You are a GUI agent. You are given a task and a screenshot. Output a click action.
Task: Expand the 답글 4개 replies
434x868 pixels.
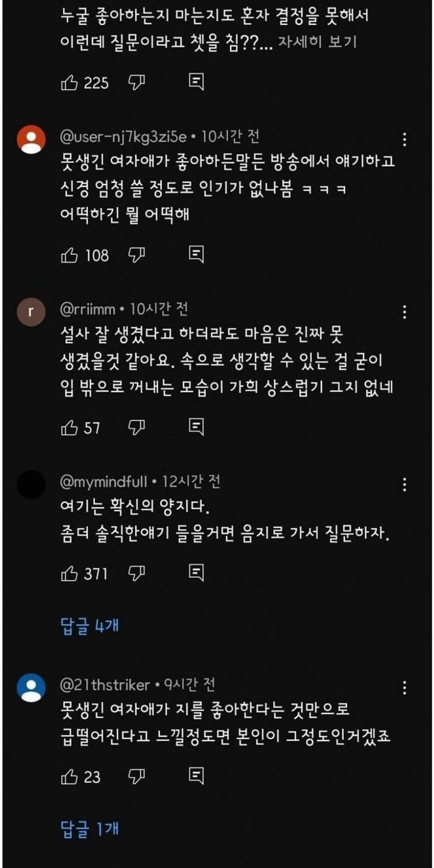pyautogui.click(x=90, y=625)
